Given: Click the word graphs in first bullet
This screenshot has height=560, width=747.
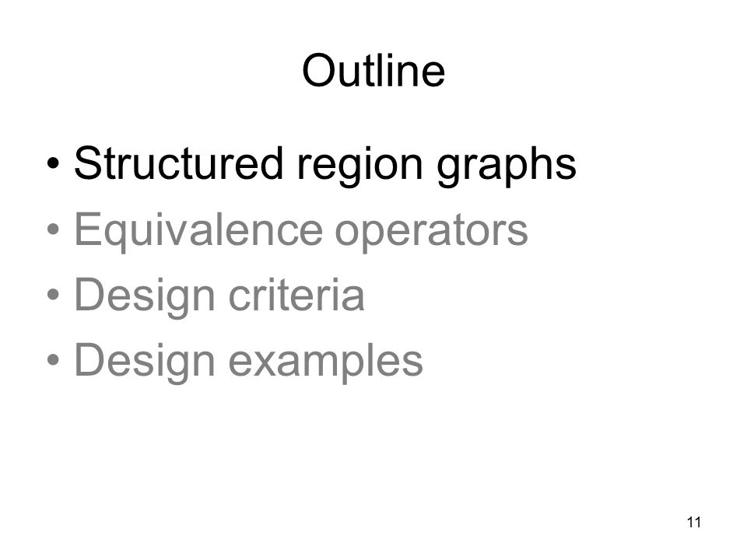Looking at the screenshot, I should pos(507,166).
